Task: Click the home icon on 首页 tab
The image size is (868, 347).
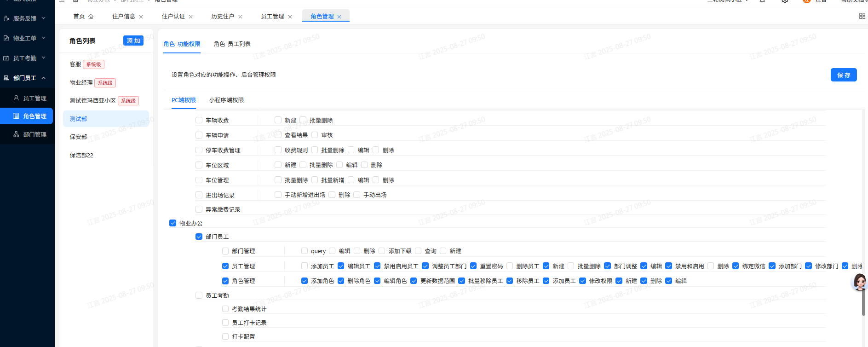Action: [91, 17]
